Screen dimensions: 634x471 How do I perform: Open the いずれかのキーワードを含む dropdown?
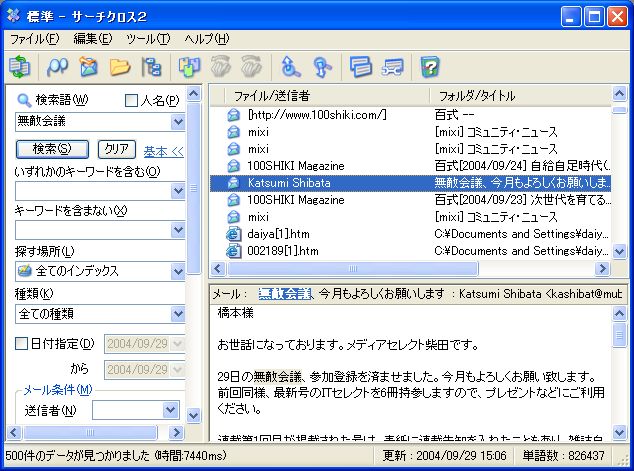click(x=178, y=190)
